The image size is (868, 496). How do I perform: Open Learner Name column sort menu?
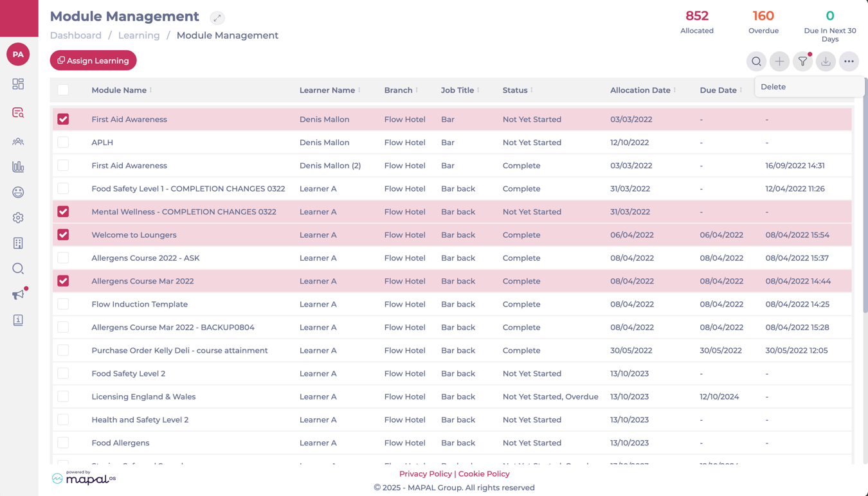pyautogui.click(x=359, y=90)
